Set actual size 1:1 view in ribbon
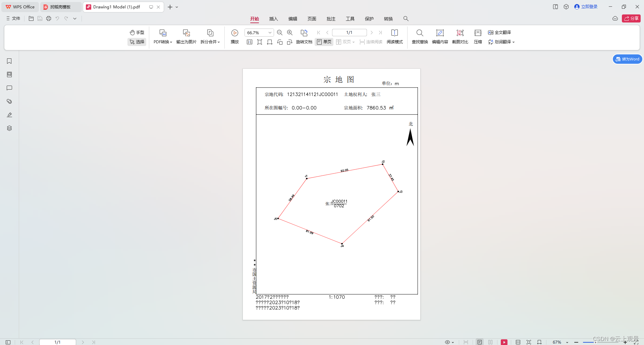This screenshot has height=345, width=644. [250, 42]
